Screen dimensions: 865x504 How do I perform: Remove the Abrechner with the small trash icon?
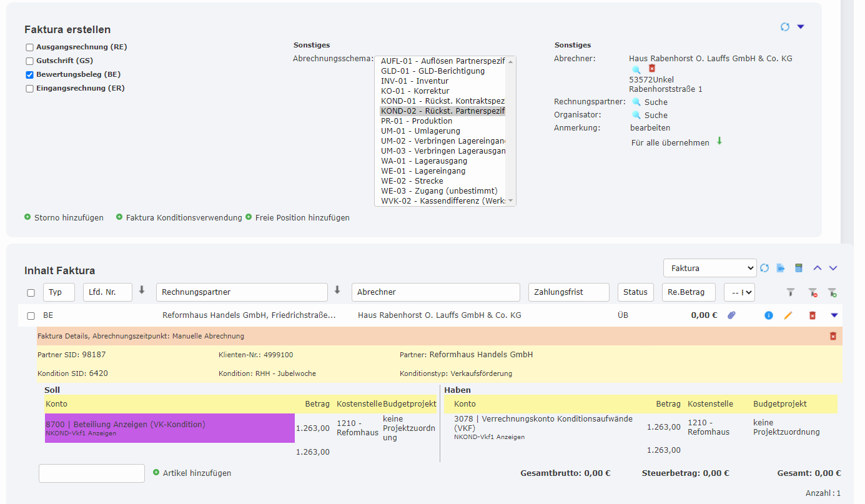pos(651,67)
